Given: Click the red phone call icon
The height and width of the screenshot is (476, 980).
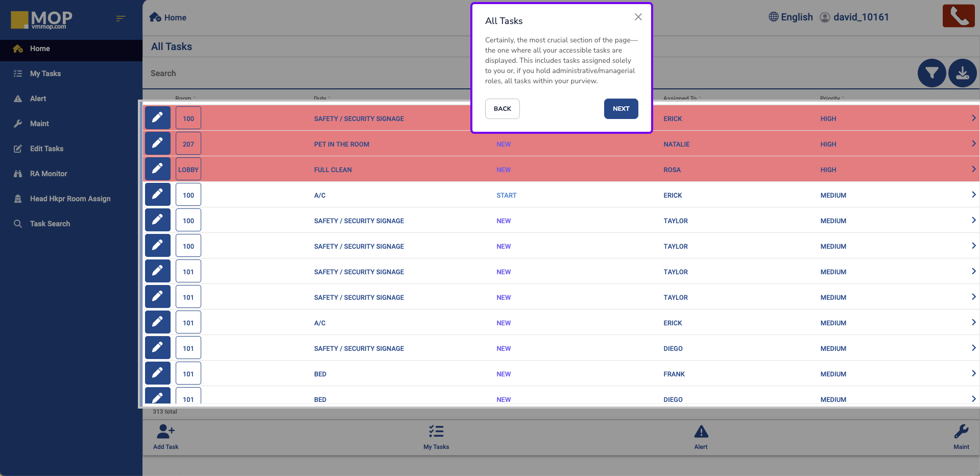Looking at the screenshot, I should 958,16.
